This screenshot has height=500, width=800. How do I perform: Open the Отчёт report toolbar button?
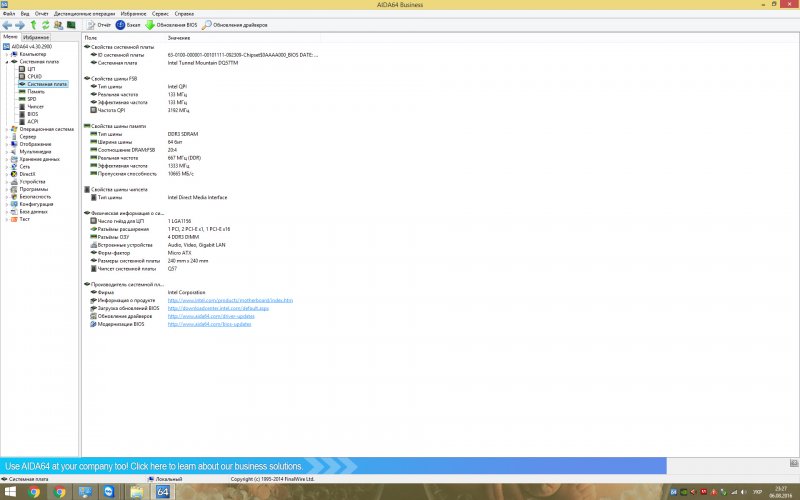point(98,24)
